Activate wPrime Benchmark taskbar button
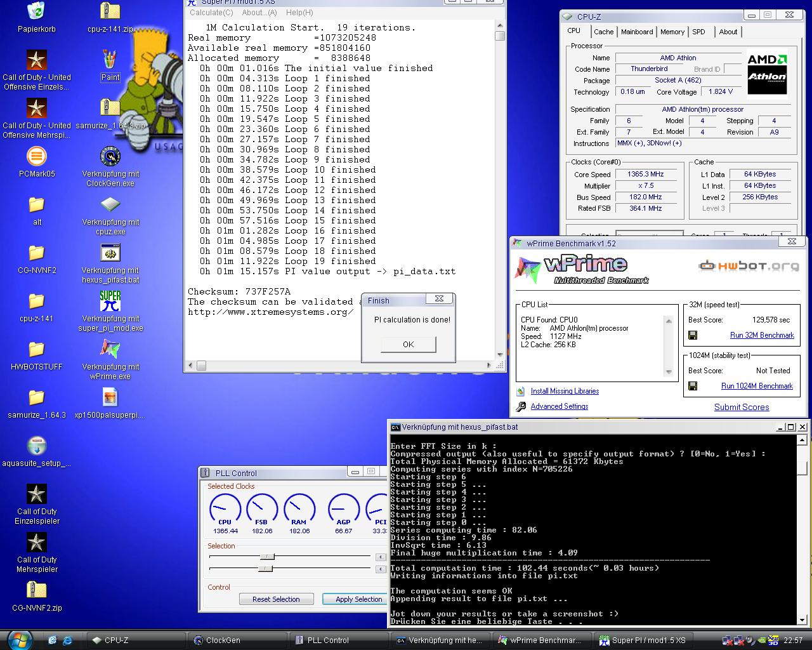The image size is (812, 650). [541, 640]
